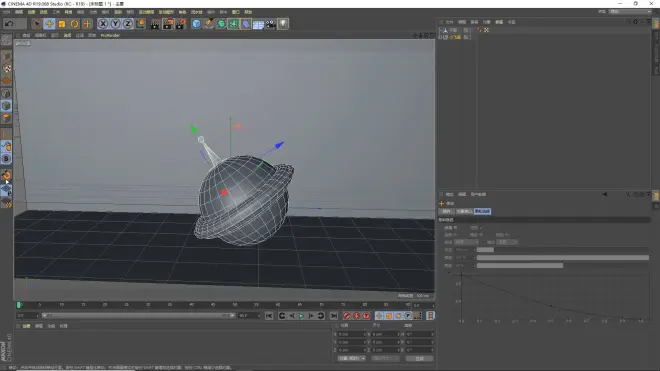This screenshot has width=660, height=371.
Task: Click timeline start frame field
Action: click(27, 315)
